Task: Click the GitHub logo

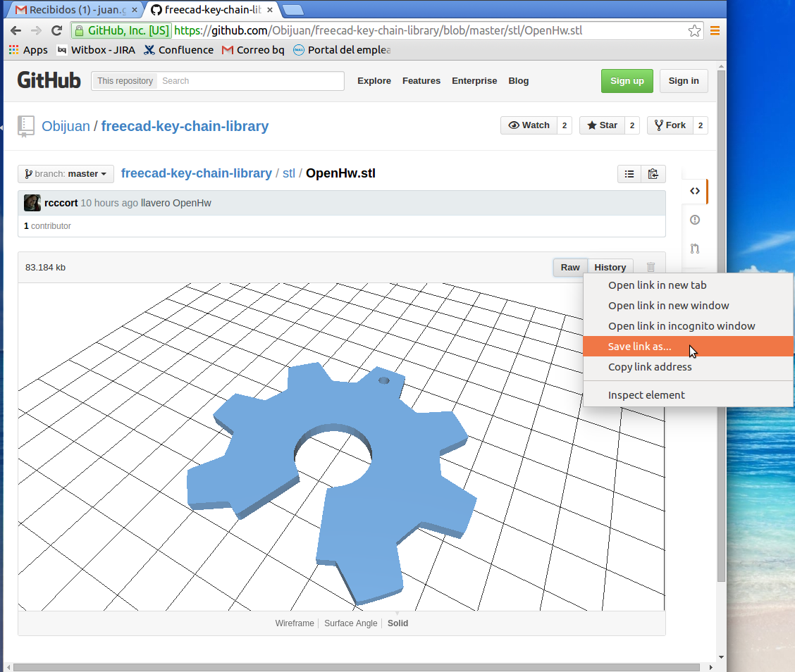Action: 49,80
